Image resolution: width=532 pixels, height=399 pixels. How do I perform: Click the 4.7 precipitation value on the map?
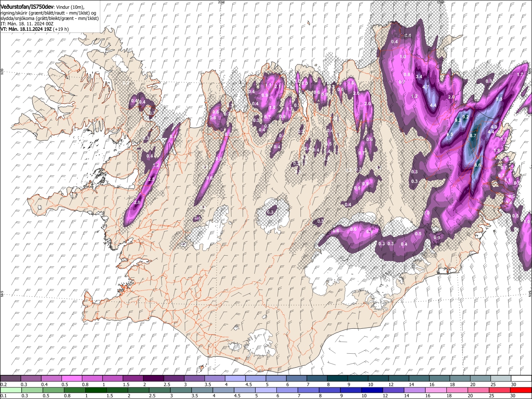click(x=426, y=87)
